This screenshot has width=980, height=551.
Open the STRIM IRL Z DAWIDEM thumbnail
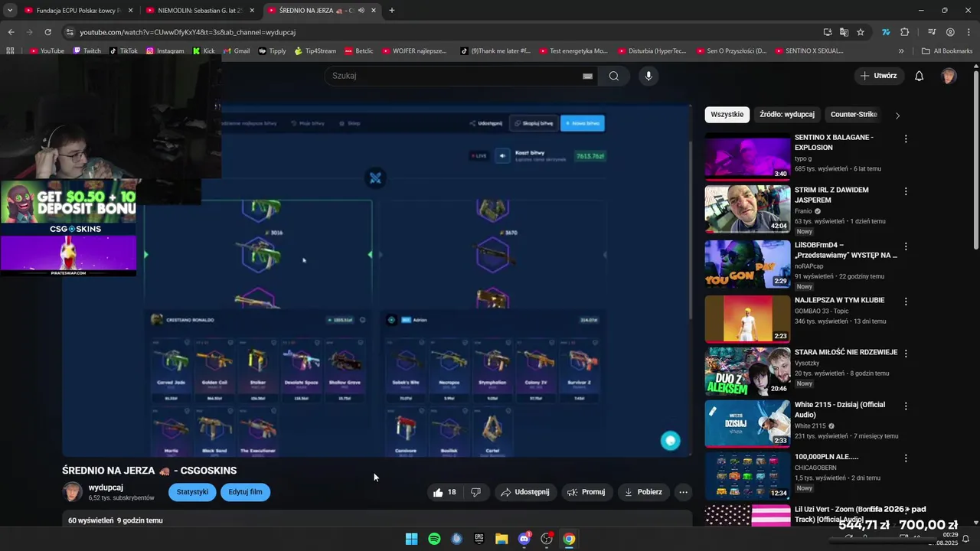click(x=747, y=208)
